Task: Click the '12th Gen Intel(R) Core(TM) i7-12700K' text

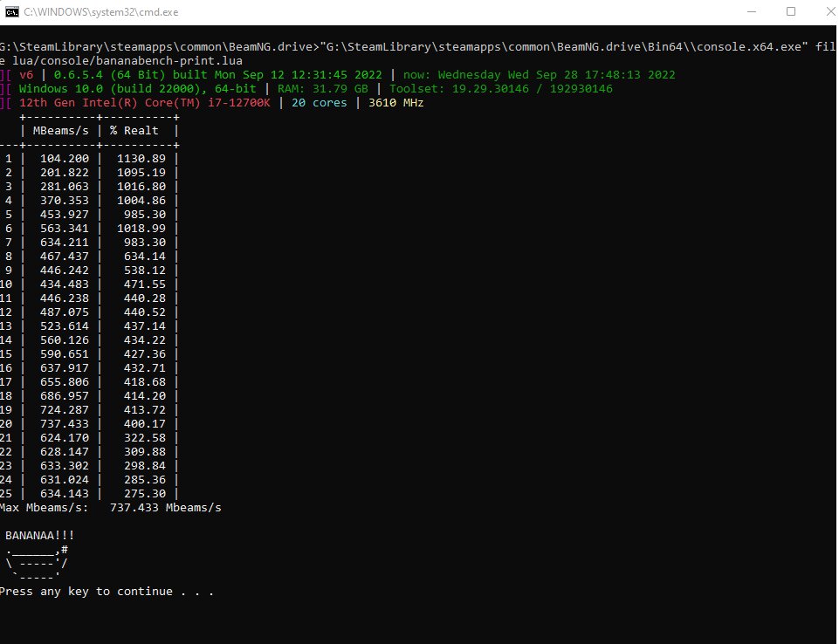Action: [144, 103]
